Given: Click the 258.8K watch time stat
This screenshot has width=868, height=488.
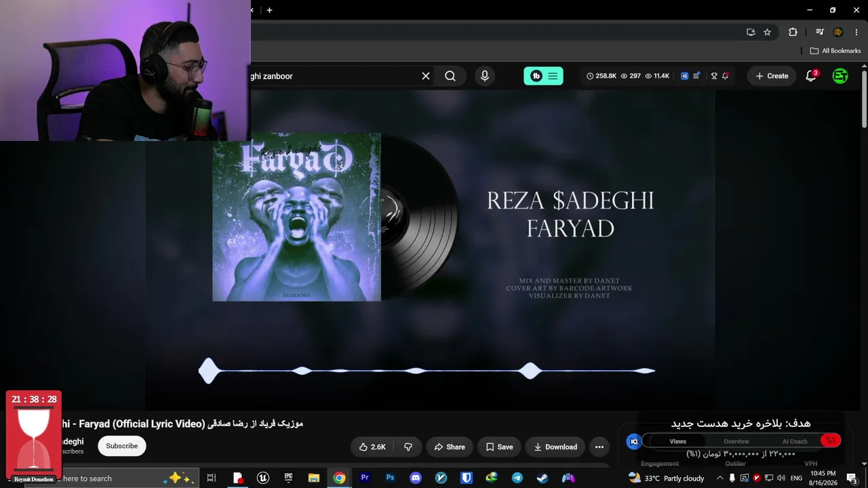Looking at the screenshot, I should coord(601,76).
